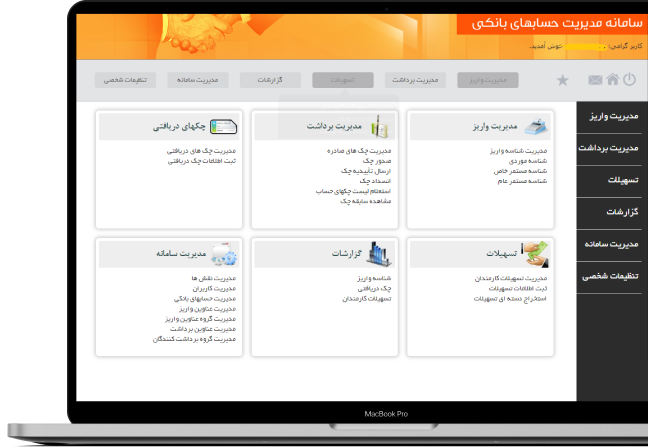Viewport: 648px width, 448px height.
Task: Open the مدیریت نقش ها link
Action: click(x=214, y=279)
